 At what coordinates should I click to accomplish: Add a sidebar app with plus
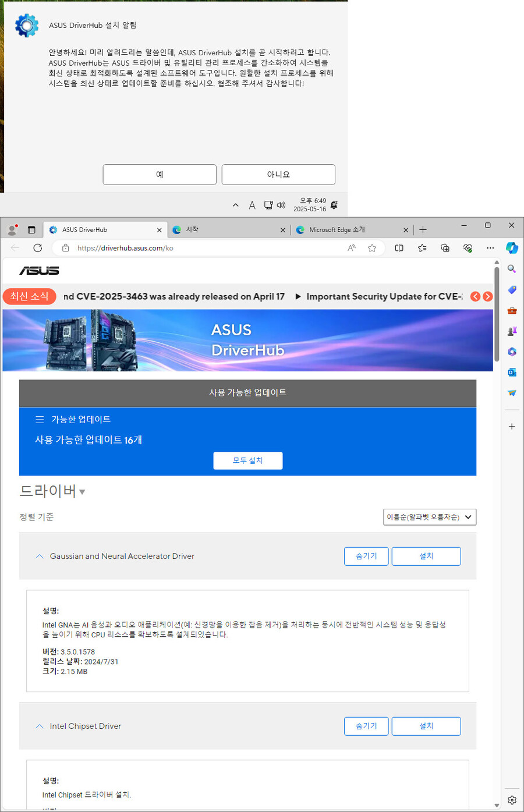click(512, 427)
